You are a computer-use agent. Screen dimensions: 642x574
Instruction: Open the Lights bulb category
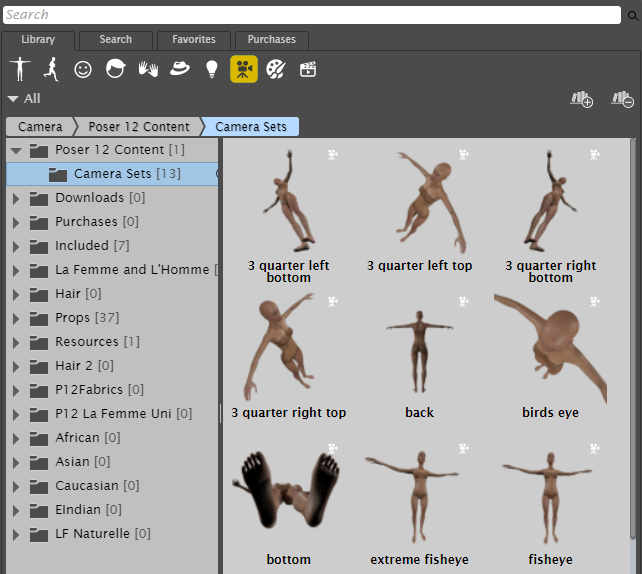point(211,69)
